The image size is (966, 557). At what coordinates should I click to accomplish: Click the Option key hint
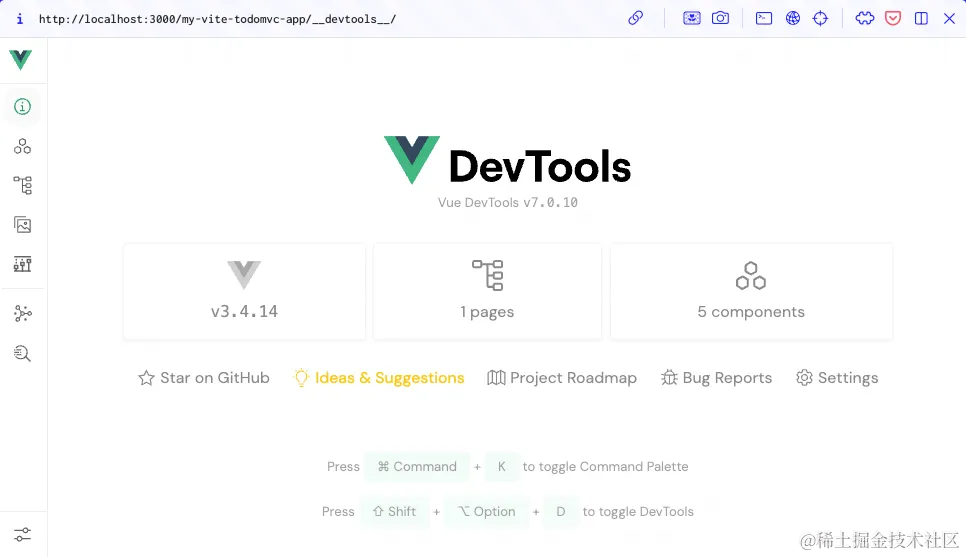pyautogui.click(x=486, y=511)
